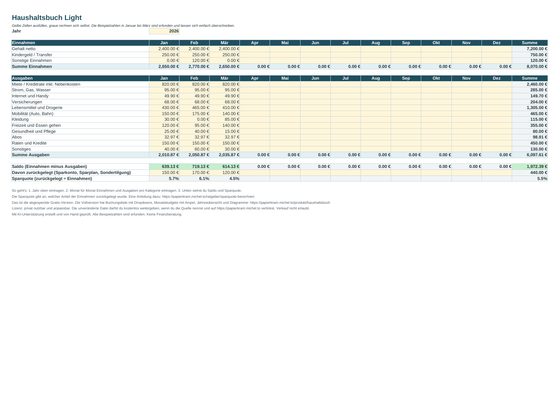Image resolution: width=560 pixels, height=420 pixels.
Task: Click the Dez column header under Ausgaben
Action: (496, 78)
